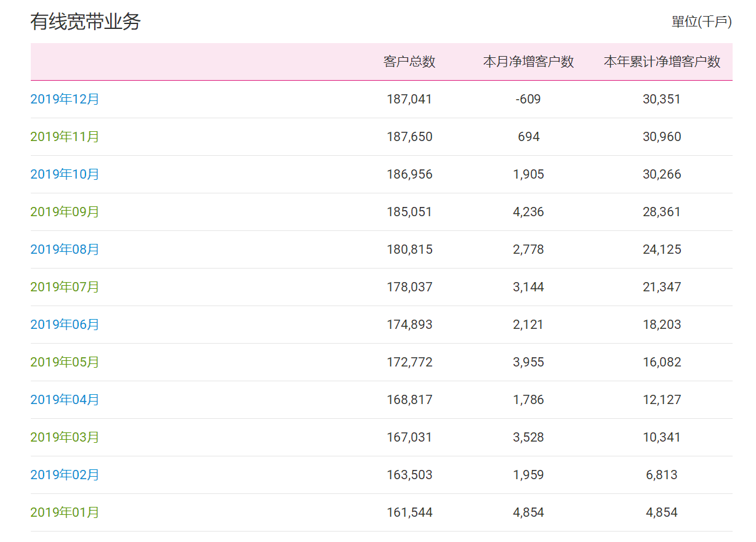756x542 pixels.
Task: Click the 有线宽带业务 section title
Action: (x=86, y=22)
